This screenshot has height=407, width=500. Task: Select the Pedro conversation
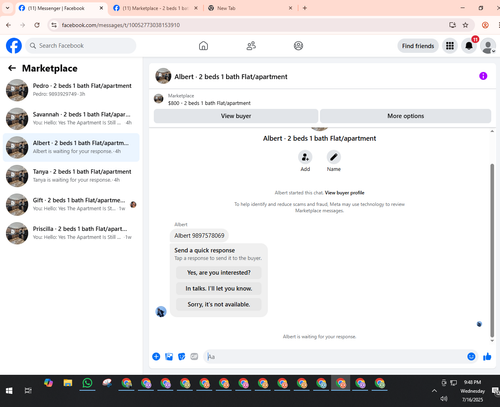click(71, 90)
